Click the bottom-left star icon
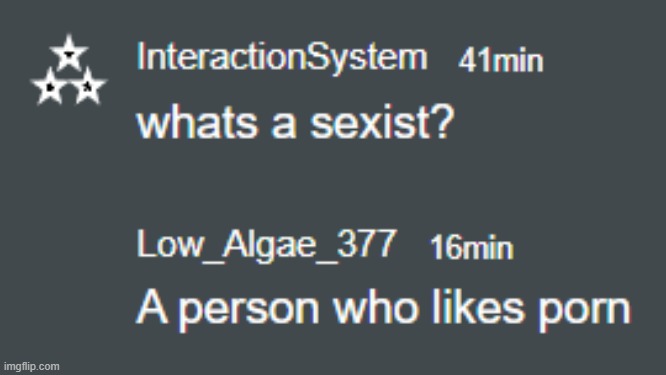The width and height of the screenshot is (666, 375). (x=50, y=86)
